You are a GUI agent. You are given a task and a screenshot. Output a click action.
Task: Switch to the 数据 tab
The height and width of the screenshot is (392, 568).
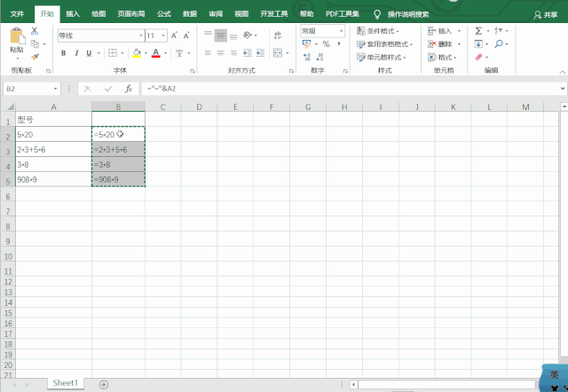189,14
